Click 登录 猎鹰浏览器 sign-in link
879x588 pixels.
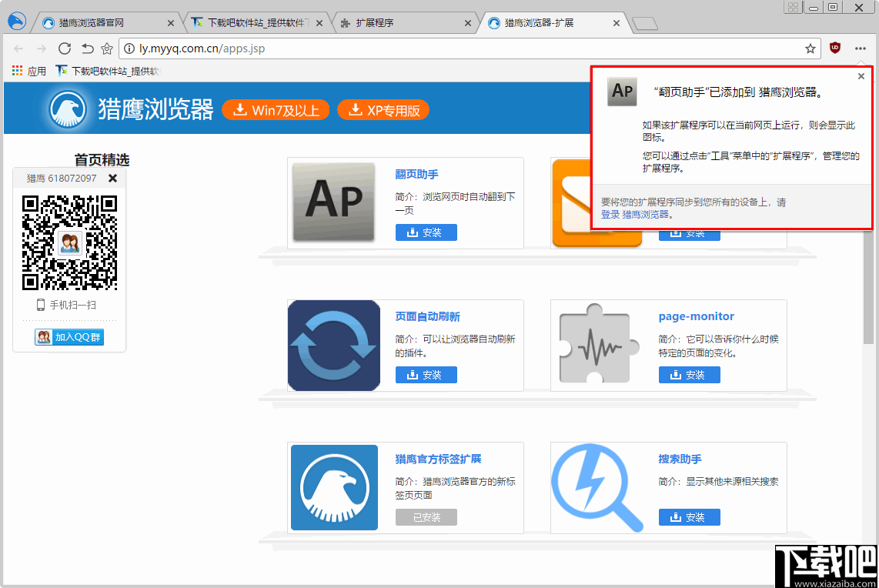[x=637, y=215]
